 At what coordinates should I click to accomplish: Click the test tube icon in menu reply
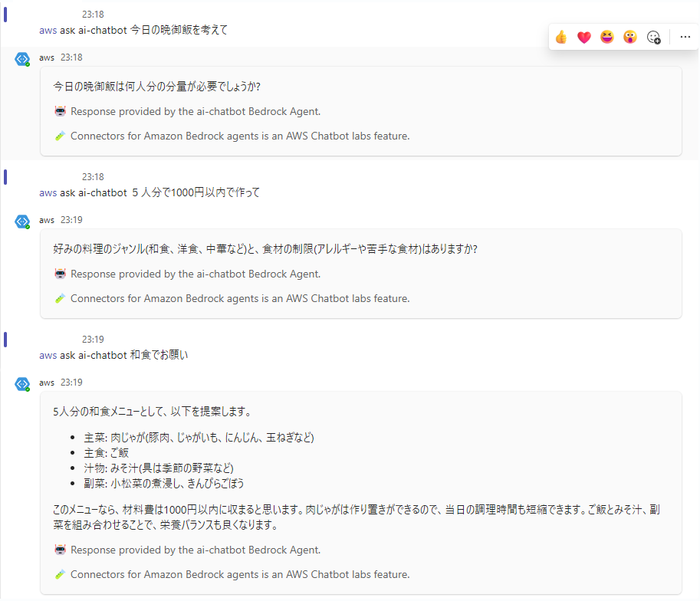tap(61, 574)
